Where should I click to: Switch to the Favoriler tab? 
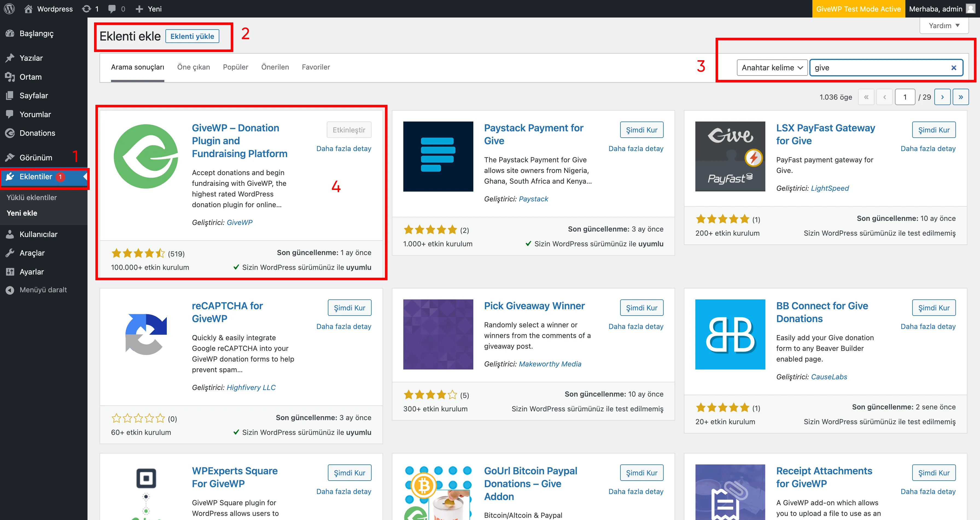pyautogui.click(x=316, y=67)
